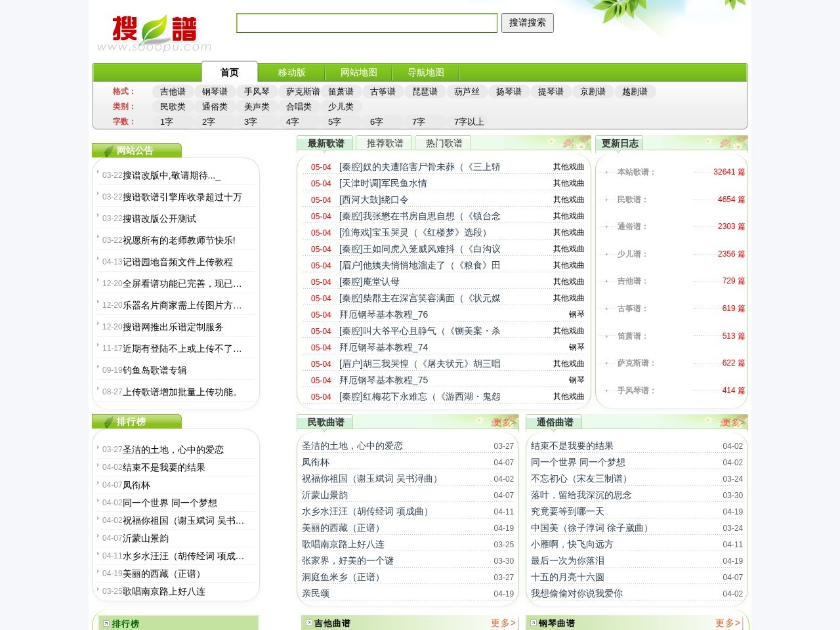Click the leaf icon beside 网站公告

[108, 151]
